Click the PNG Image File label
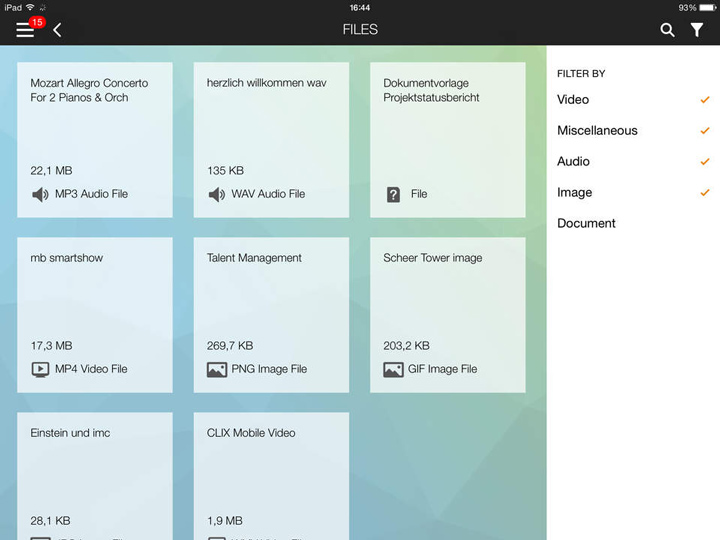 pyautogui.click(x=269, y=369)
